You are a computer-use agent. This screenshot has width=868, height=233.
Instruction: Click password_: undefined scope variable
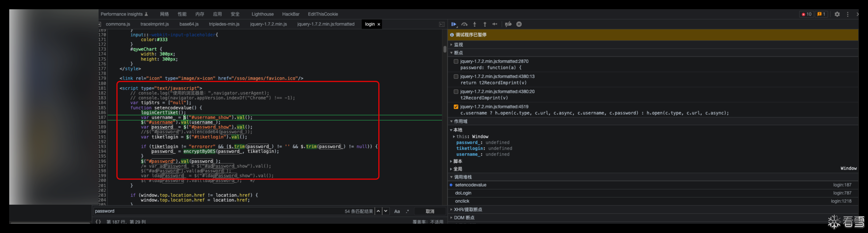click(x=483, y=143)
